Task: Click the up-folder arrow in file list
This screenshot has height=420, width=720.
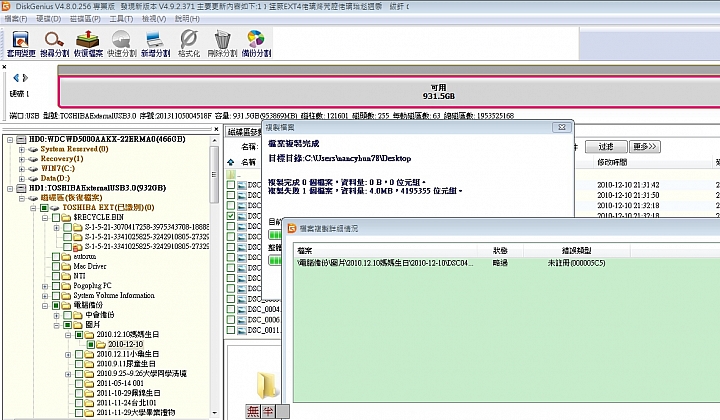Action: point(231,162)
